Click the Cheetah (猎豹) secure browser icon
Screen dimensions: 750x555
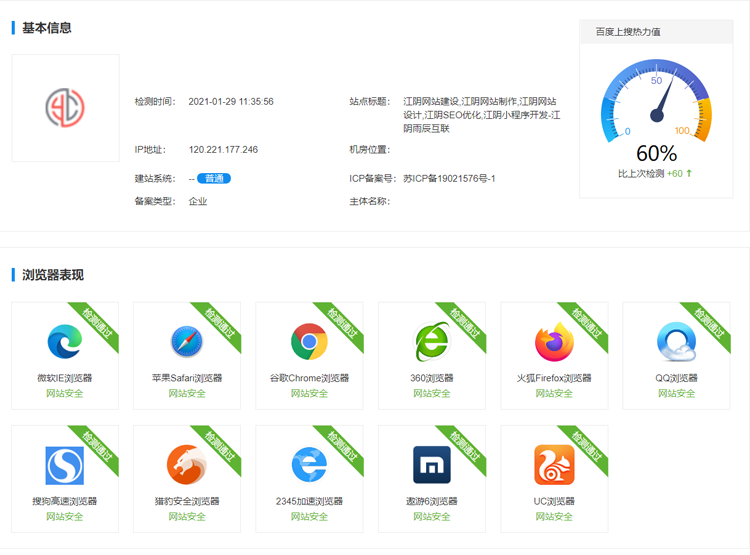[x=187, y=465]
